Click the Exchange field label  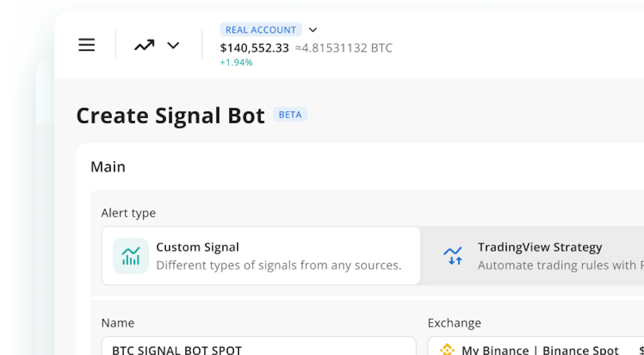coord(454,323)
